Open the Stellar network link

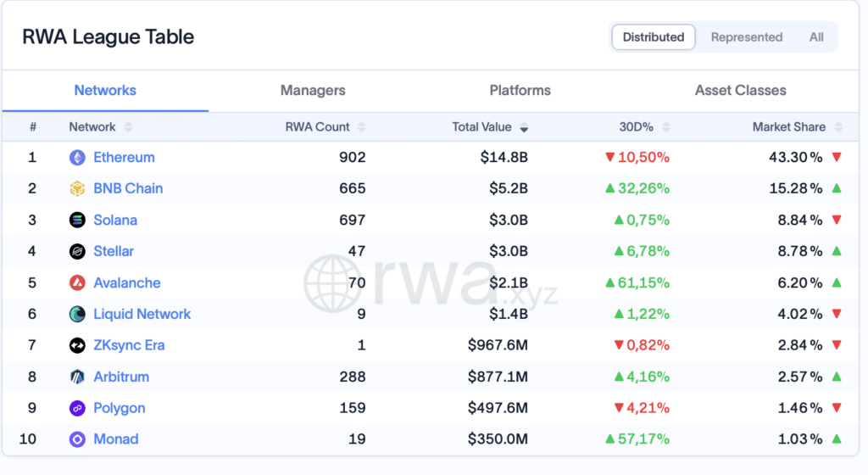114,251
